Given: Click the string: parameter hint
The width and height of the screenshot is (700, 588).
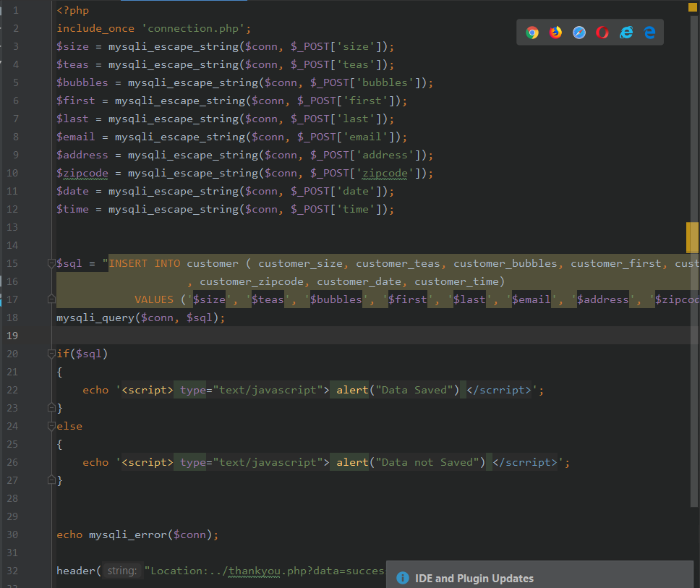Looking at the screenshot, I should pyautogui.click(x=122, y=571).
